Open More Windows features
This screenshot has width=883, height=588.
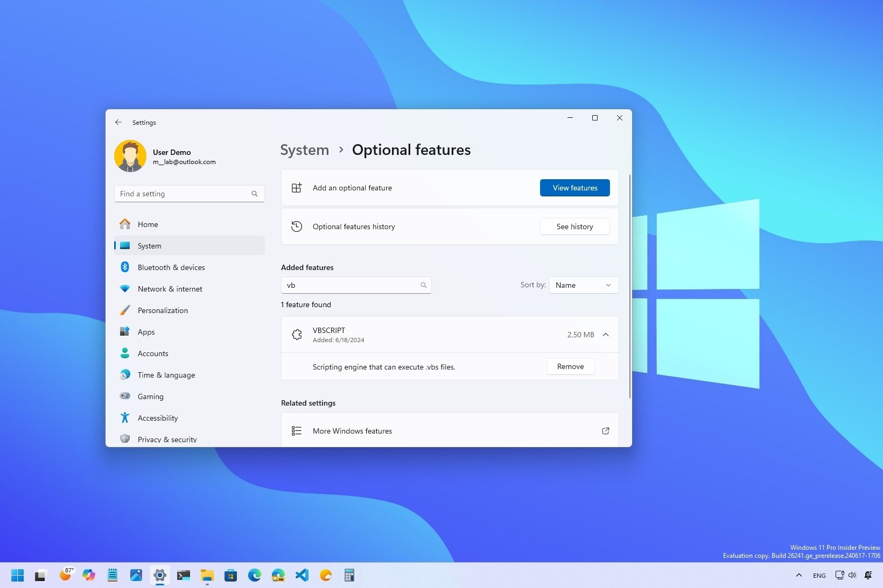(x=450, y=430)
